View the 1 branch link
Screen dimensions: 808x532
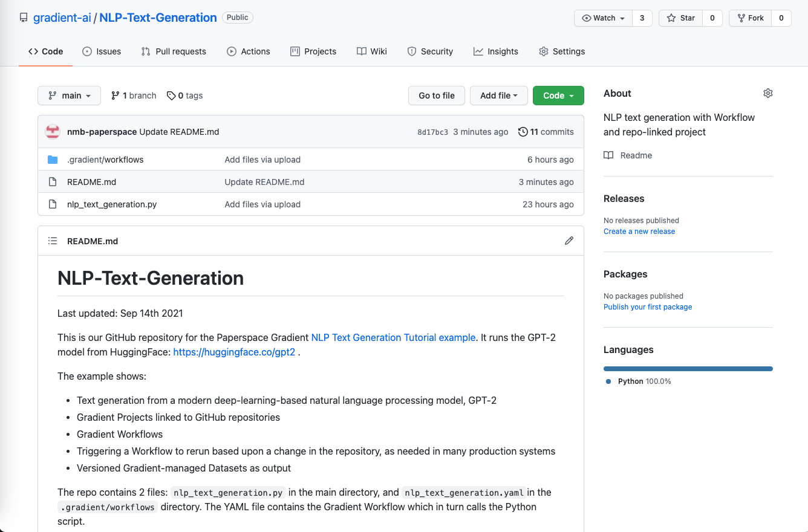134,96
